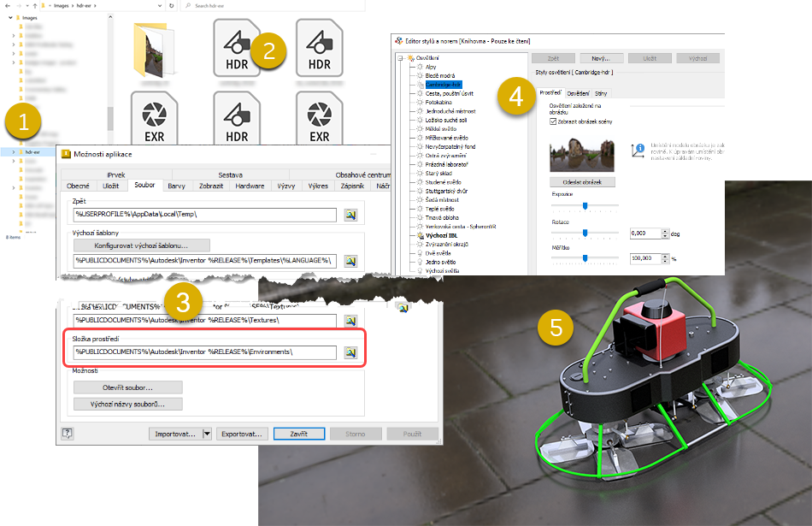Click the bulb icon beside Jedno světlo

click(420, 262)
